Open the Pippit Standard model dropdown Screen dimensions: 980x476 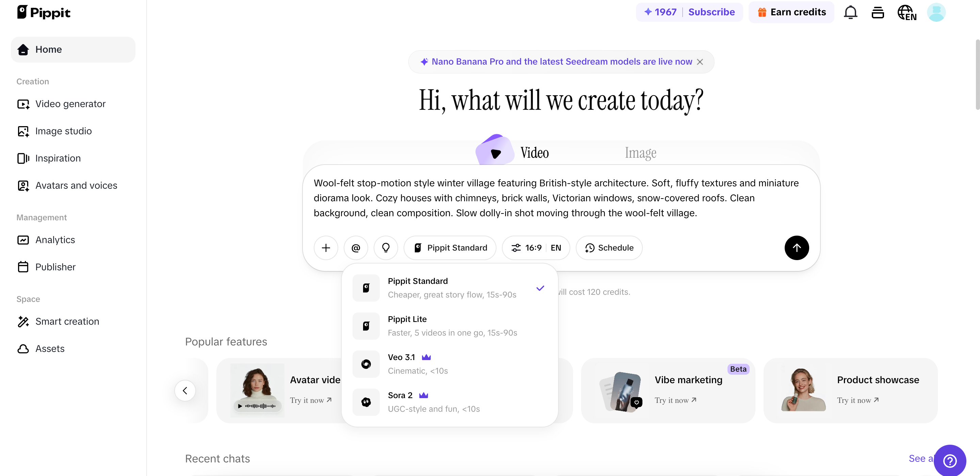point(450,248)
